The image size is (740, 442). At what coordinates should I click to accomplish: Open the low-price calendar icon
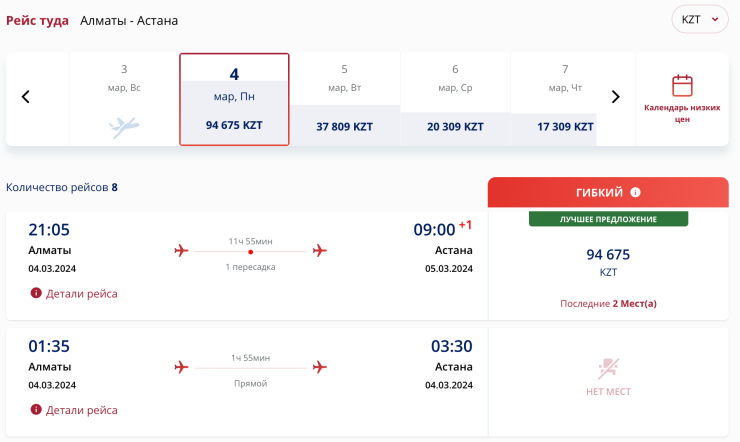pyautogui.click(x=682, y=85)
